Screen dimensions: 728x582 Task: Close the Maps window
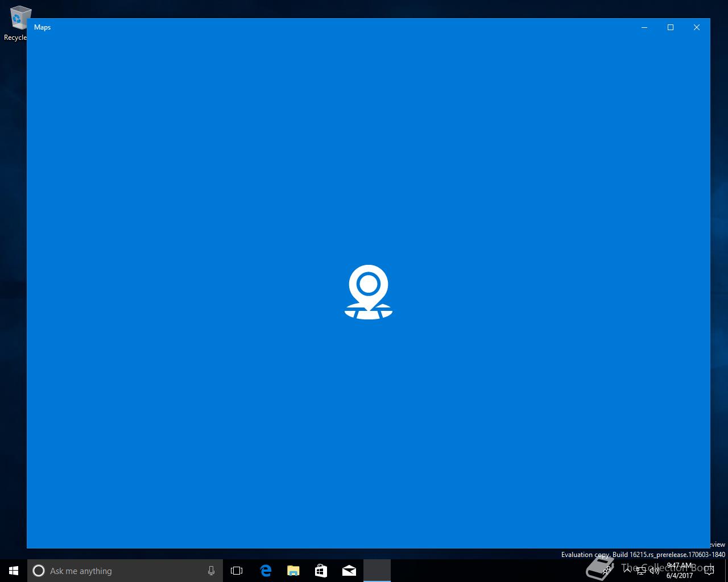tap(697, 27)
